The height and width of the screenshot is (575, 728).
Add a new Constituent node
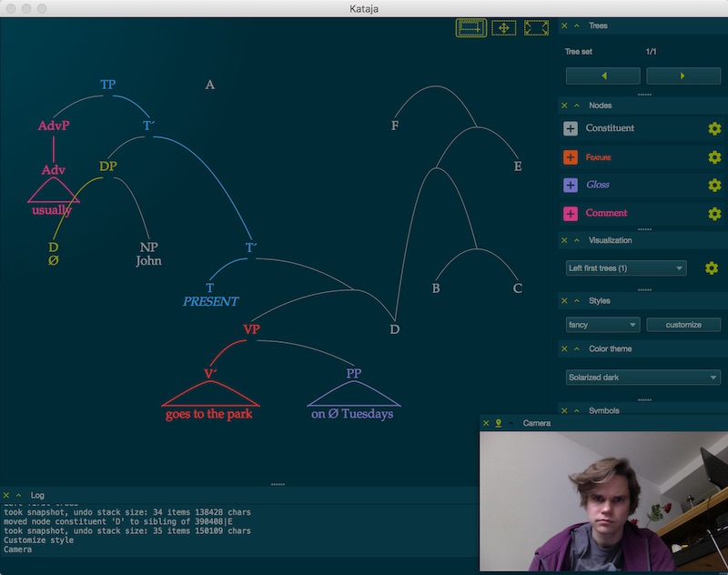(571, 128)
